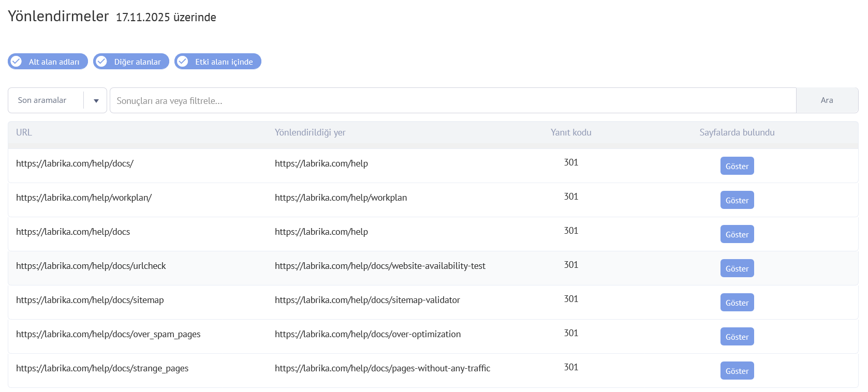868x392 pixels.
Task: Toggle the 'Alt alan adları' filter chip
Action: point(48,62)
